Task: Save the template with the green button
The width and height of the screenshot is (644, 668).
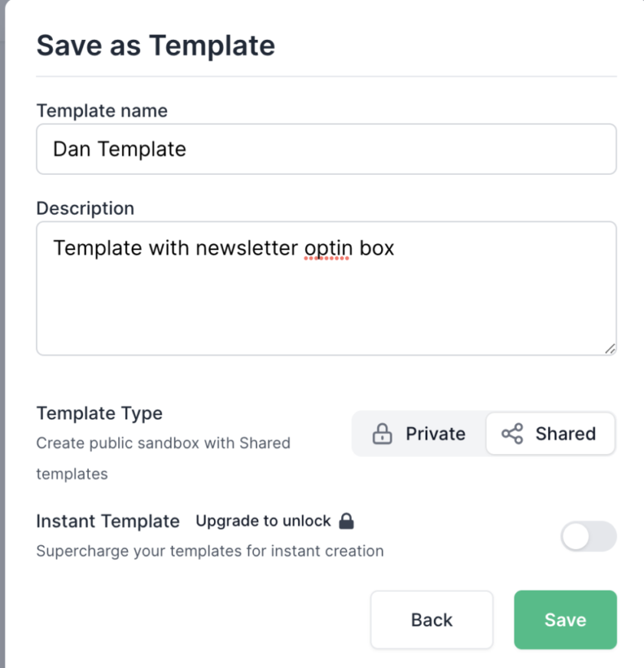Action: tap(565, 620)
